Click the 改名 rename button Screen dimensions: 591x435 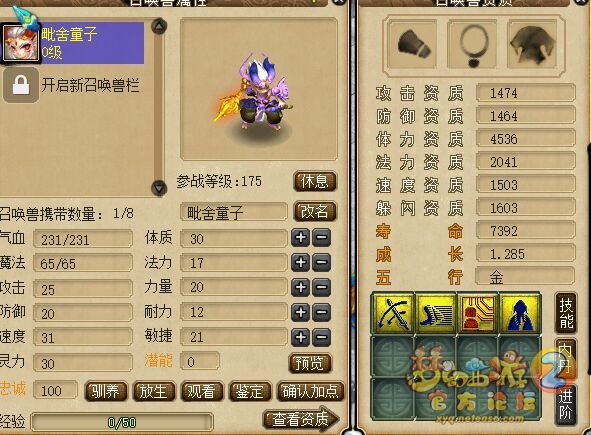[315, 211]
